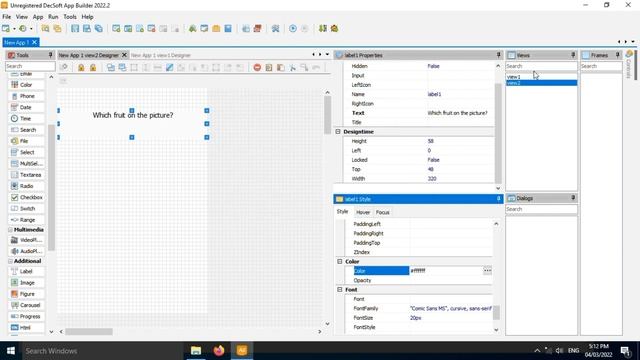Select the Time input tool
Screen dimensions: 640x360
(x=26, y=118)
